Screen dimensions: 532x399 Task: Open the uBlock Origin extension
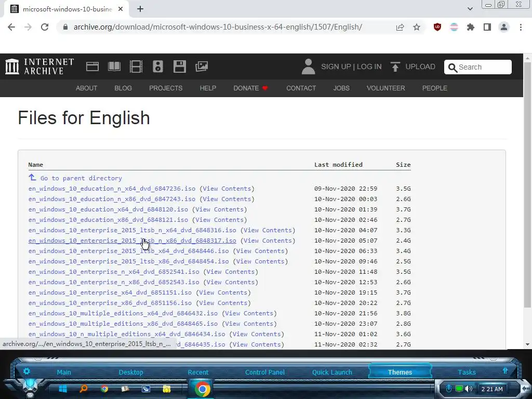pos(437,27)
